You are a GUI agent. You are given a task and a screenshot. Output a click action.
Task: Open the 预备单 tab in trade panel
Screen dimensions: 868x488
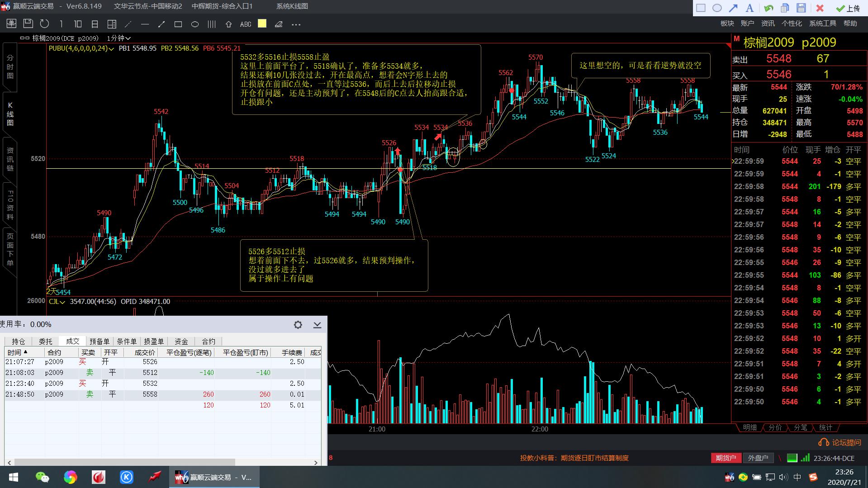100,341
